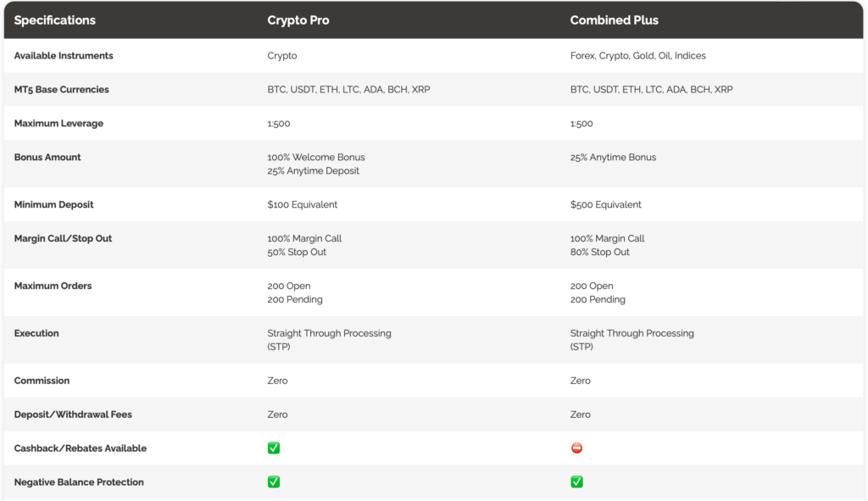Click the 80% Stop Out text
868x501 pixels.
tap(599, 253)
